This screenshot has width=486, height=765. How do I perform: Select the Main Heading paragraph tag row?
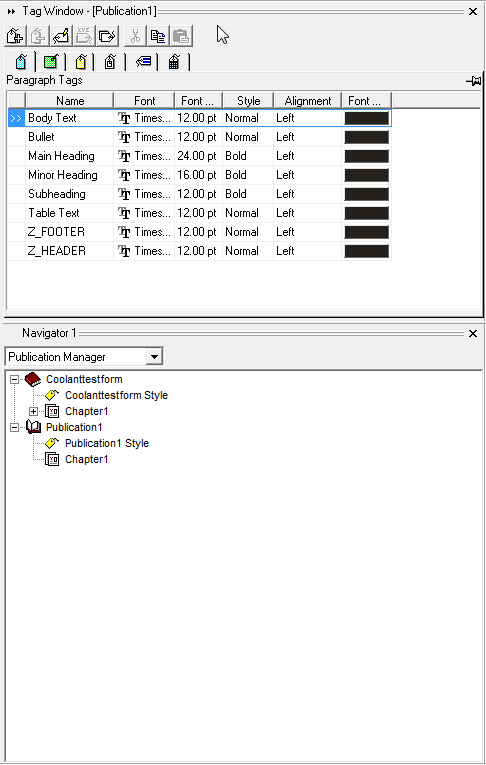(200, 156)
